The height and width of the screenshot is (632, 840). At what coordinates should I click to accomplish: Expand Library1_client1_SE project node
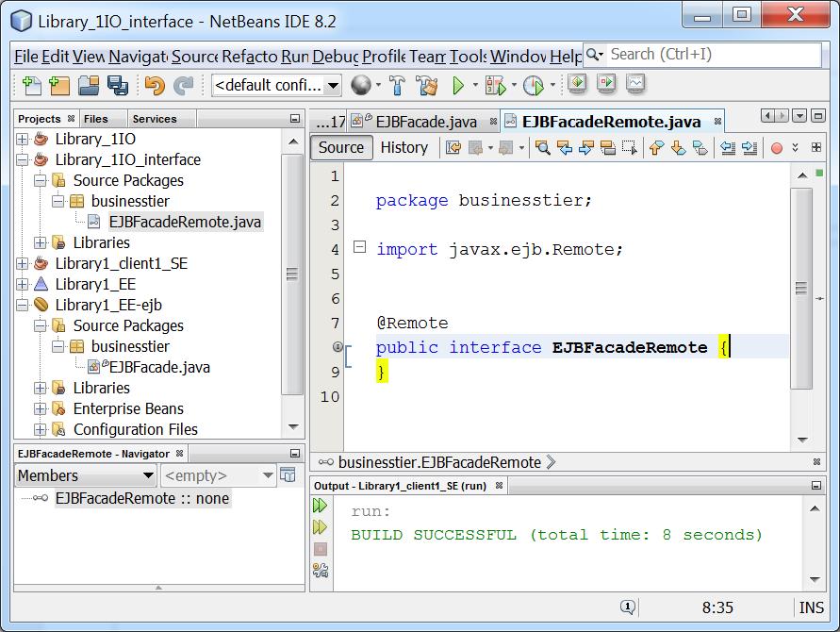coord(22,263)
